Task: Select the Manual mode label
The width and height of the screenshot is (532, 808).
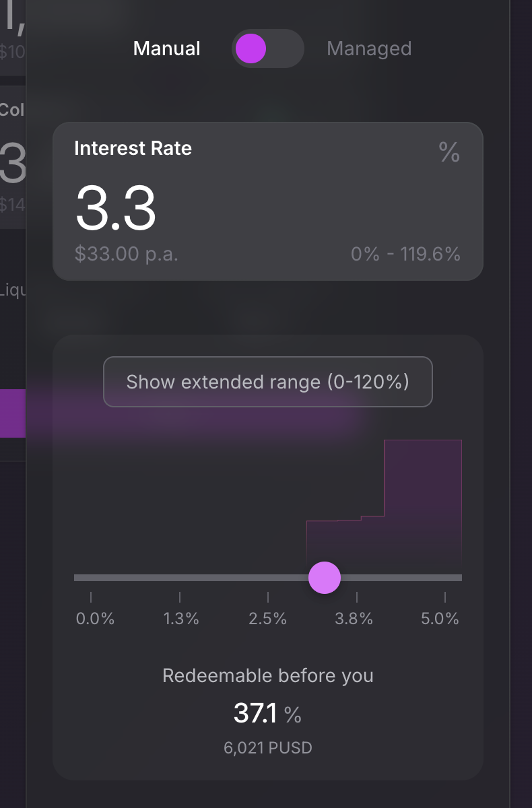Action: 166,49
